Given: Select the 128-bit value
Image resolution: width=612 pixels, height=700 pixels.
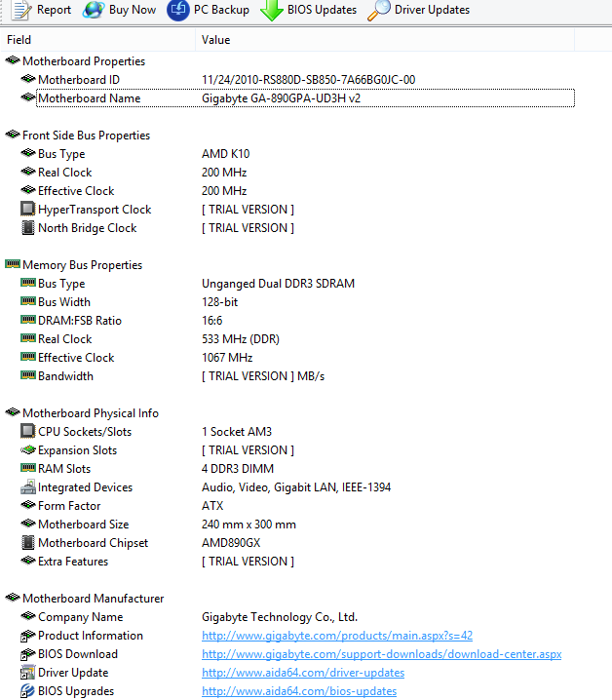Looking at the screenshot, I should click(219, 302).
